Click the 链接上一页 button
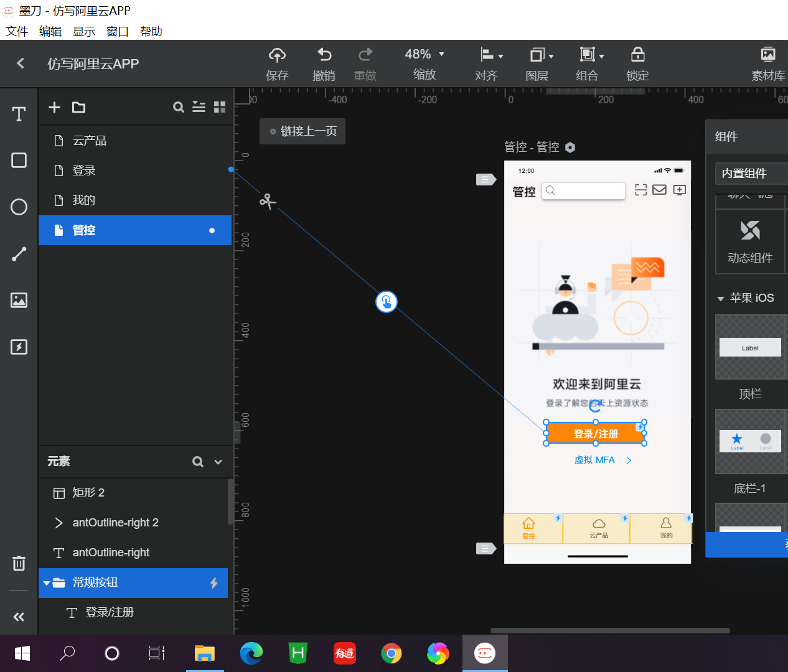788x672 pixels. [303, 131]
